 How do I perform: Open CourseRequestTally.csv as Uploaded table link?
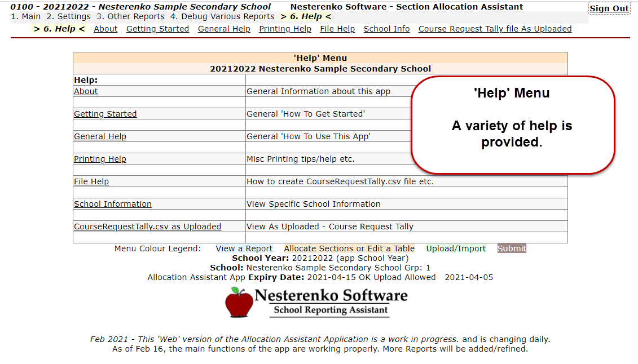click(147, 227)
